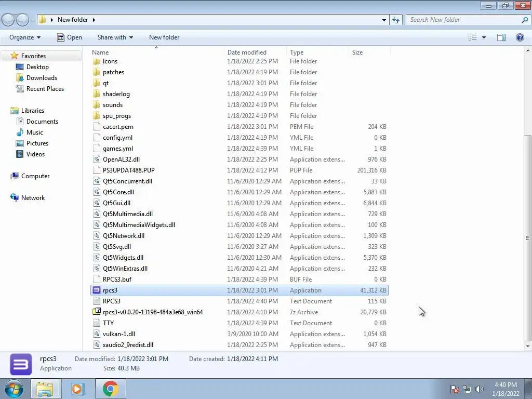This screenshot has height=399, width=532.
Task: Open Documents library in the navigation pane
Action: [42, 122]
